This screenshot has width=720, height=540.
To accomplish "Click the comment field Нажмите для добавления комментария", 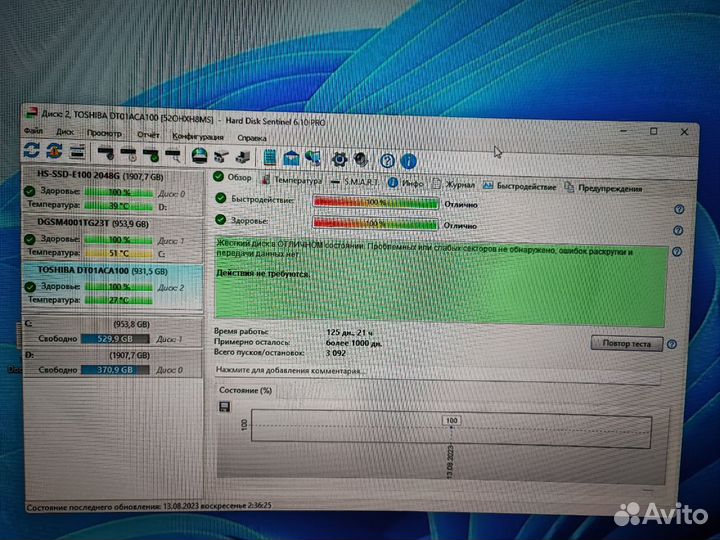I will pyautogui.click(x=438, y=373).
